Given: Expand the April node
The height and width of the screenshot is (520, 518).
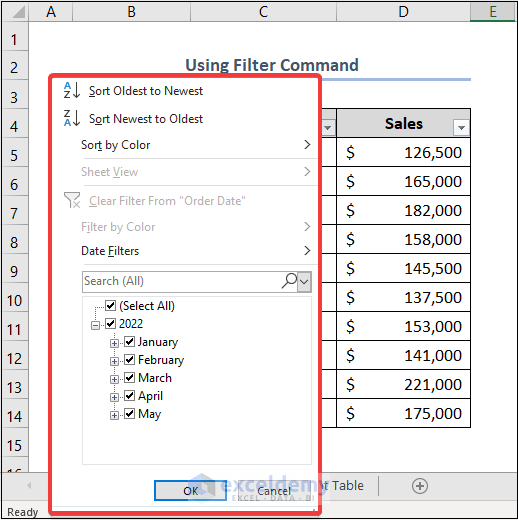Looking at the screenshot, I should click(x=114, y=397).
